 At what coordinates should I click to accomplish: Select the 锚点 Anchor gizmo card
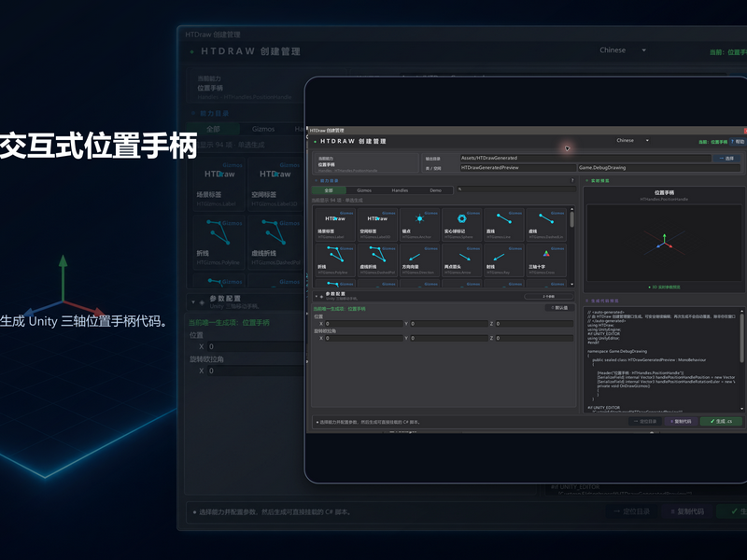419,224
